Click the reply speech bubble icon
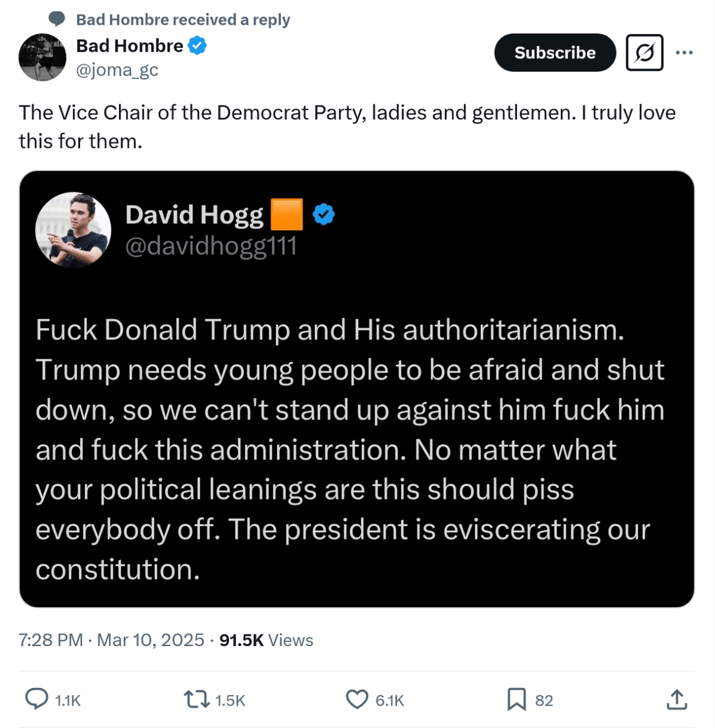 click(37, 699)
